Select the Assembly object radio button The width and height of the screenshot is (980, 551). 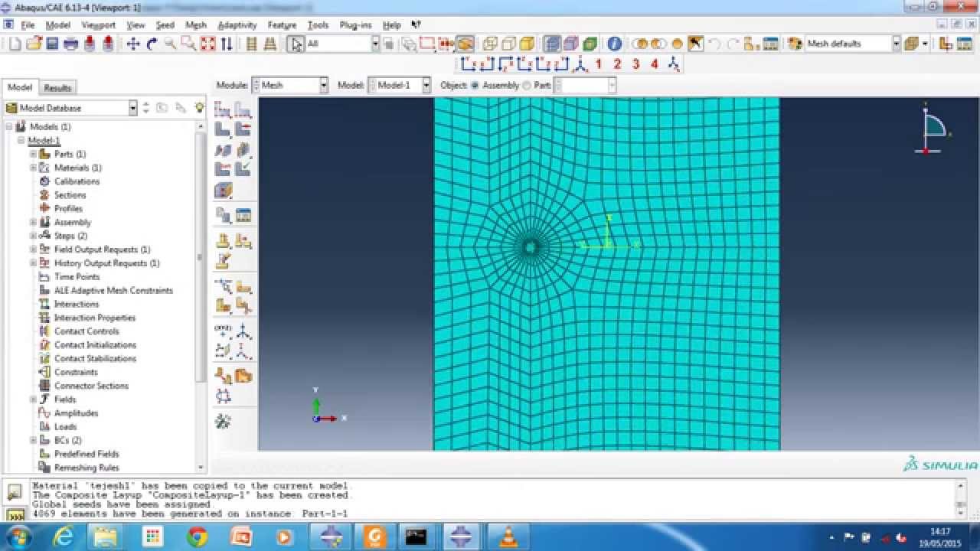[x=475, y=86]
